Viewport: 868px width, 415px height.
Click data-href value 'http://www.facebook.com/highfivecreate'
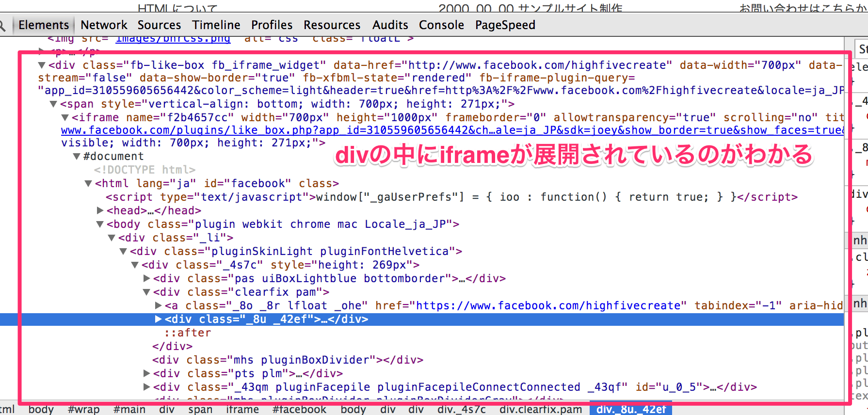[x=540, y=65]
